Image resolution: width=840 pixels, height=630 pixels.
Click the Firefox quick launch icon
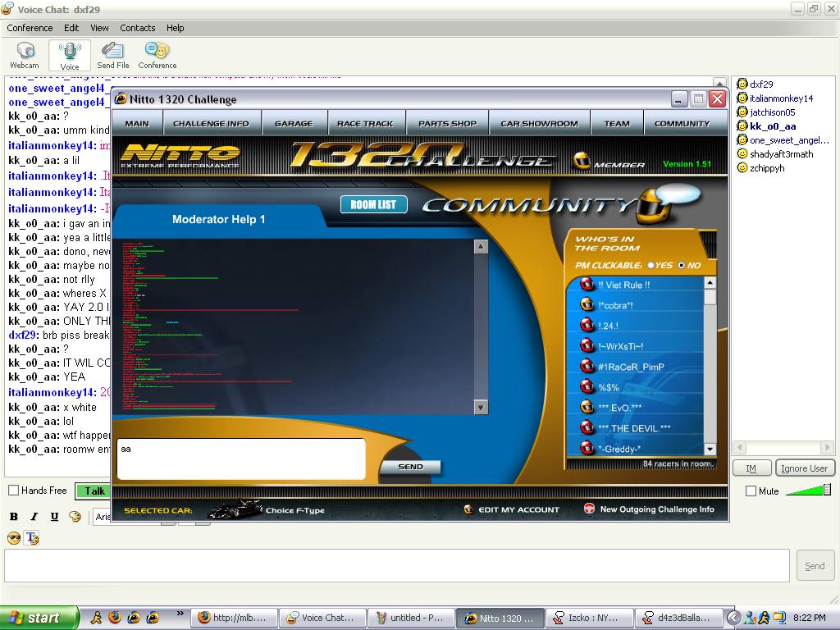tap(115, 618)
